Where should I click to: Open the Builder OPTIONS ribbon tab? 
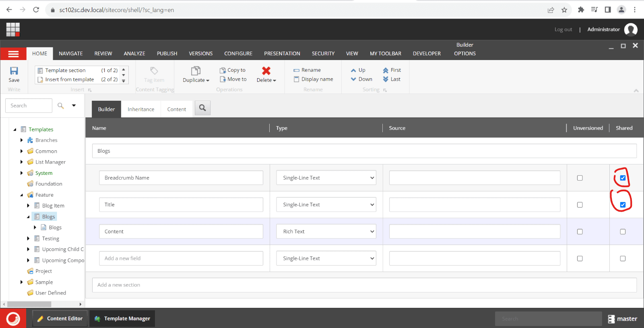click(x=465, y=54)
